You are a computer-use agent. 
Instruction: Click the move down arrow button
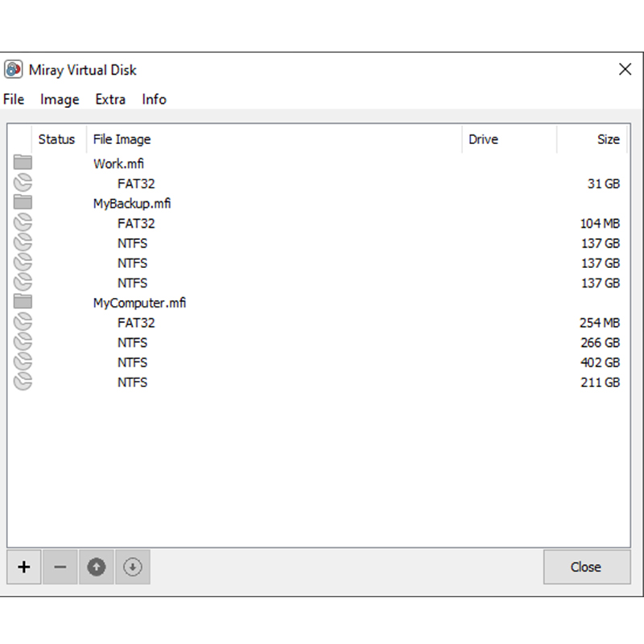[132, 567]
